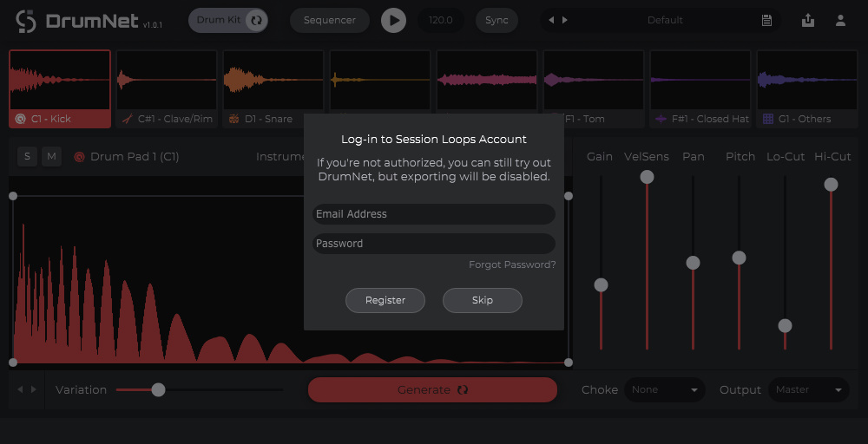Open the Default preset name menu
The image size is (868, 444).
coord(665,21)
